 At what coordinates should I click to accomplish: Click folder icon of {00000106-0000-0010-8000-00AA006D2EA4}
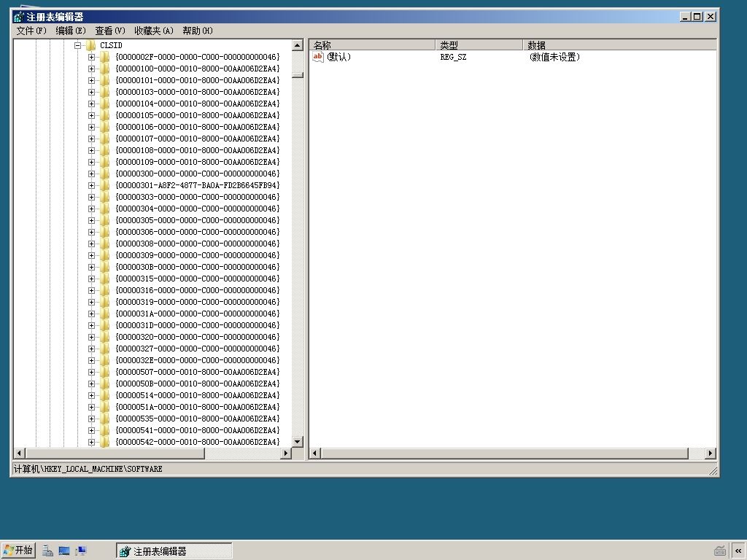click(105, 127)
